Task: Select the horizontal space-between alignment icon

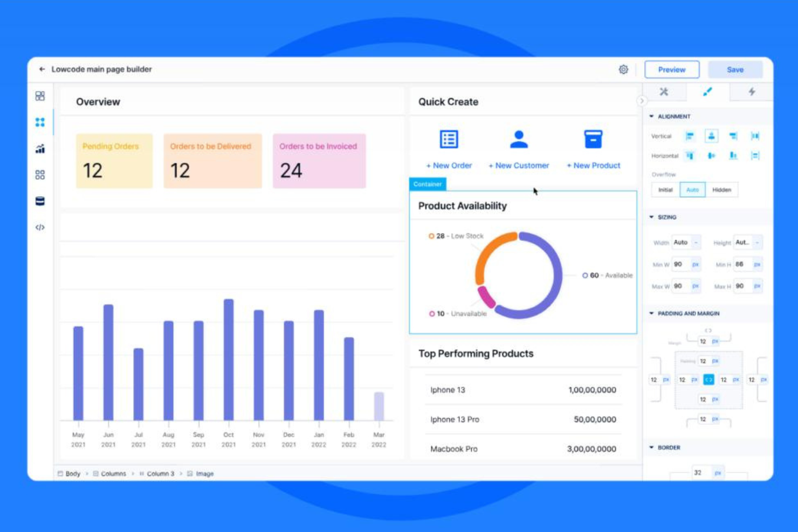Action: point(755,156)
